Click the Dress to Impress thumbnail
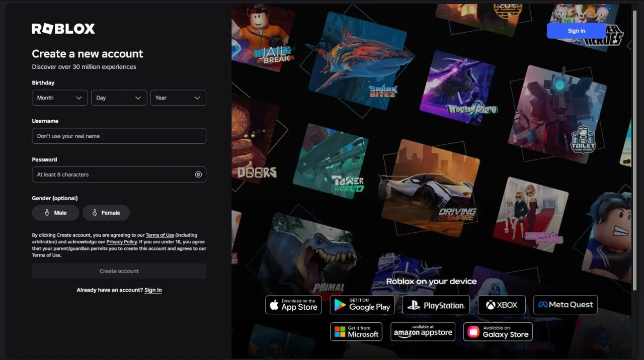The width and height of the screenshot is (644, 360). pos(530,214)
